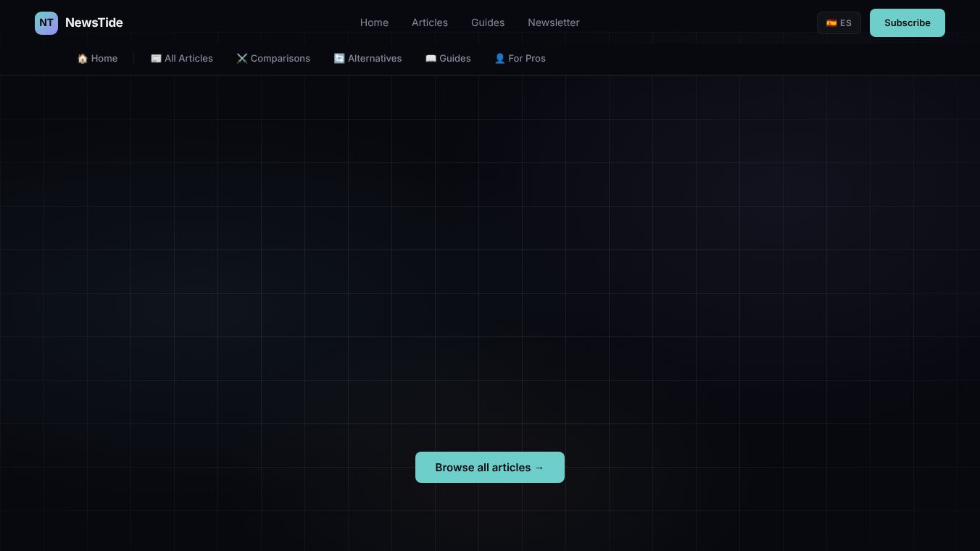Visit the Alternatives category link
The height and width of the screenshot is (551, 980).
[375, 59]
